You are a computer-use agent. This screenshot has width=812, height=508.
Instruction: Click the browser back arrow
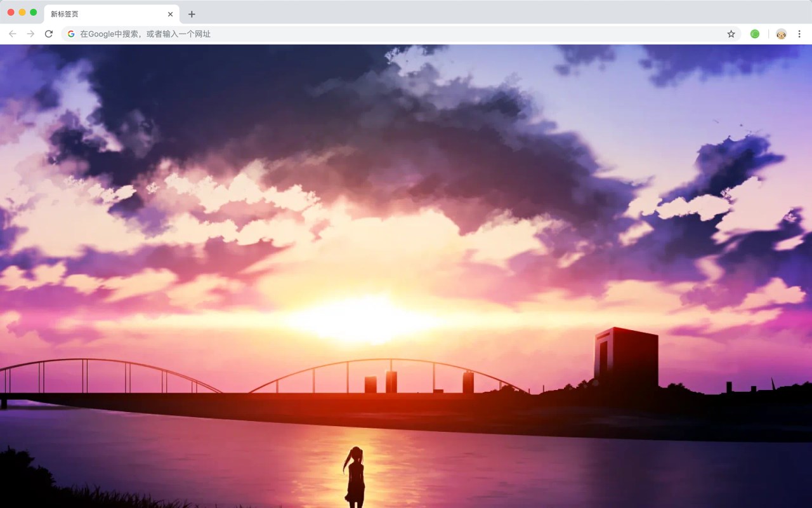tap(13, 34)
